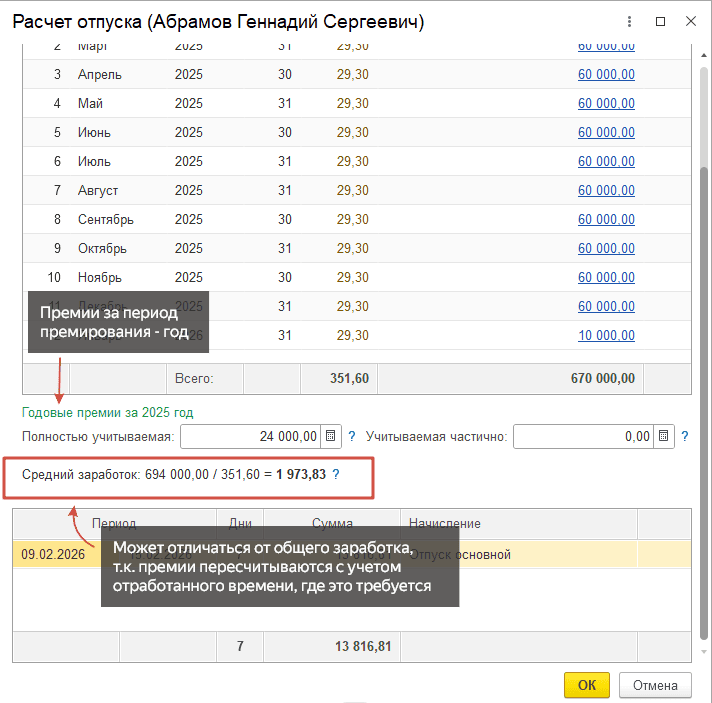The height and width of the screenshot is (703, 712).
Task: Edit the Учитываемая частично amount field
Action: (x=584, y=436)
